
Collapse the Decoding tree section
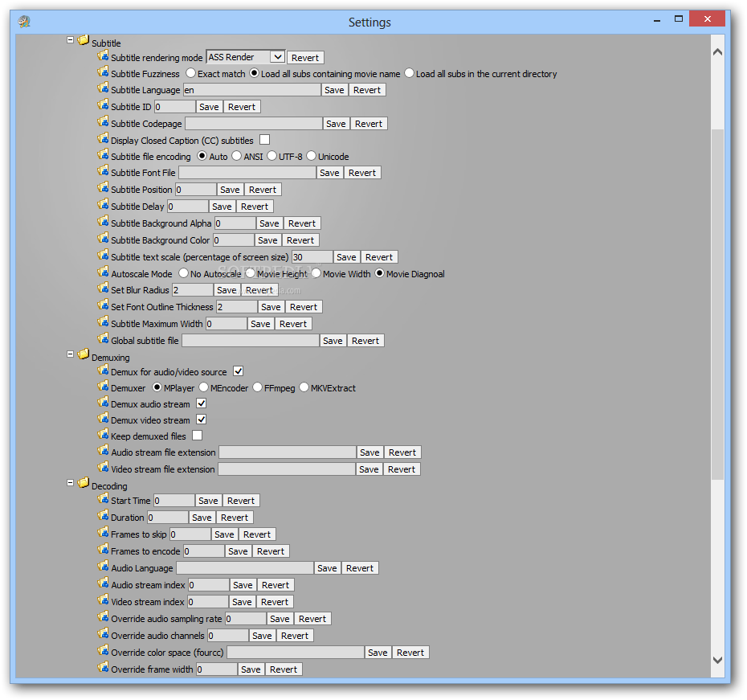pyautogui.click(x=70, y=483)
